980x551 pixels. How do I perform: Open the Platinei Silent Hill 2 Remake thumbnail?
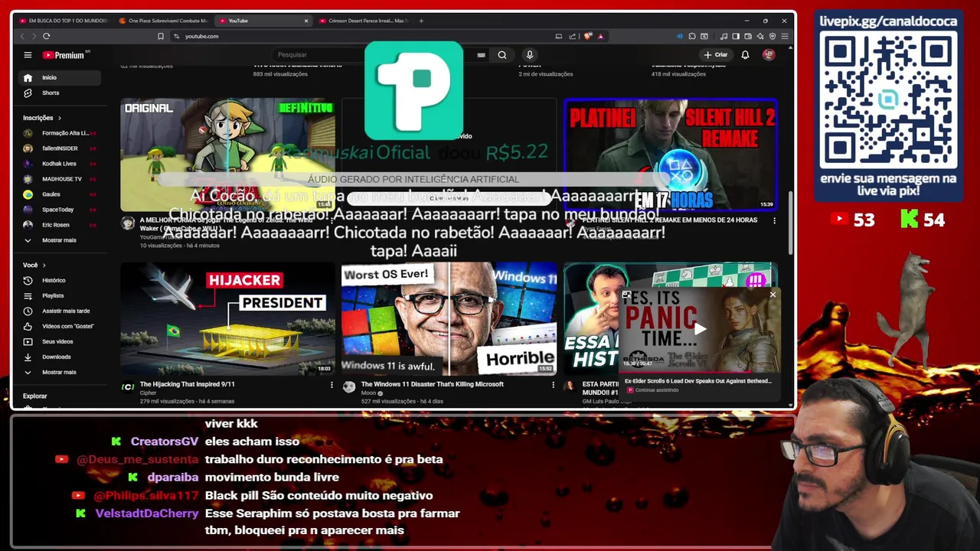671,154
